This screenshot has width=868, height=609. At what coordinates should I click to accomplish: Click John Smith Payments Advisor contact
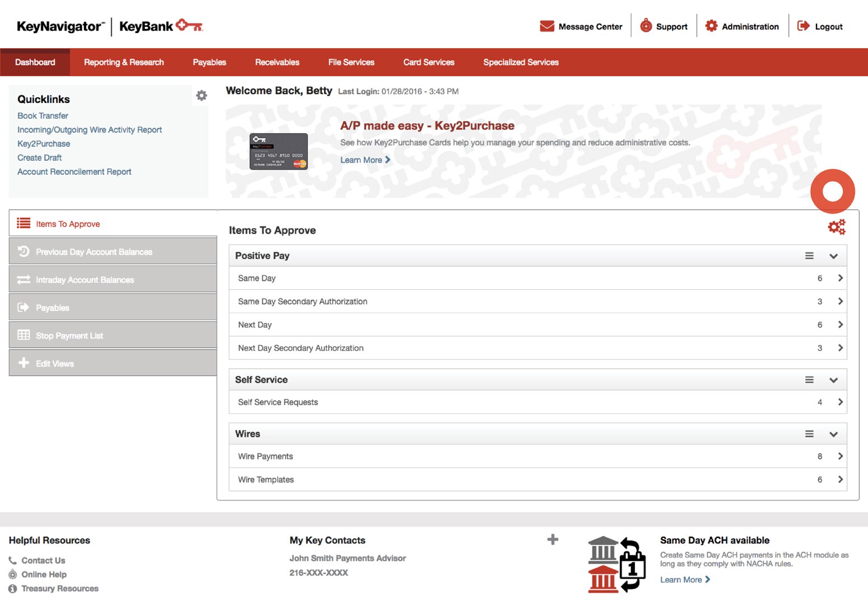347,558
